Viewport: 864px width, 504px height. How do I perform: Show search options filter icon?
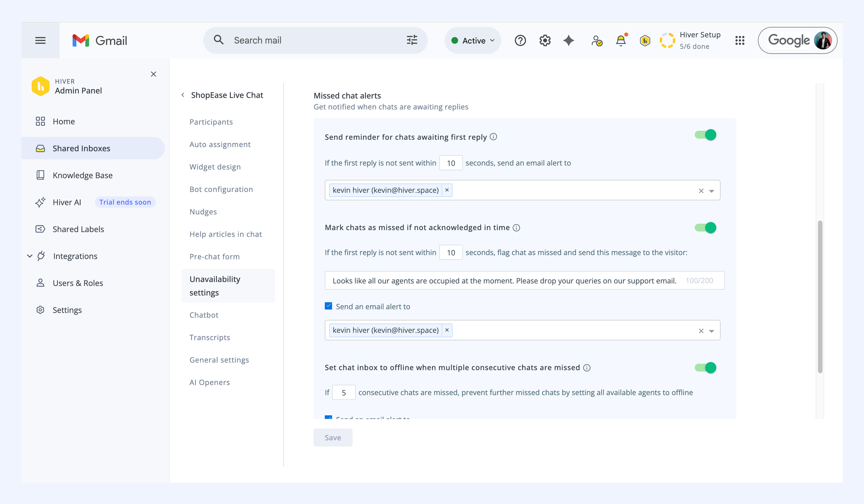click(x=412, y=40)
